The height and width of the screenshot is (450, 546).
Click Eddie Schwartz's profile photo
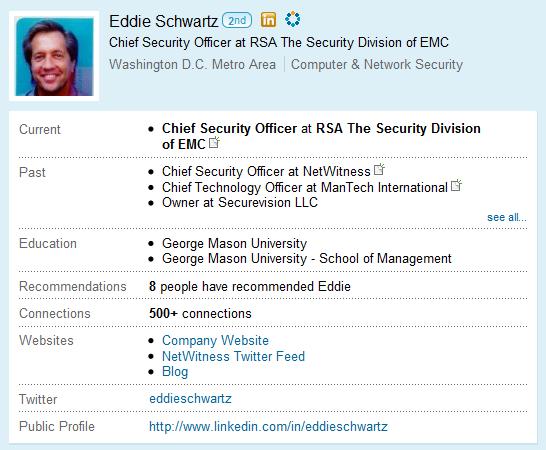54,56
